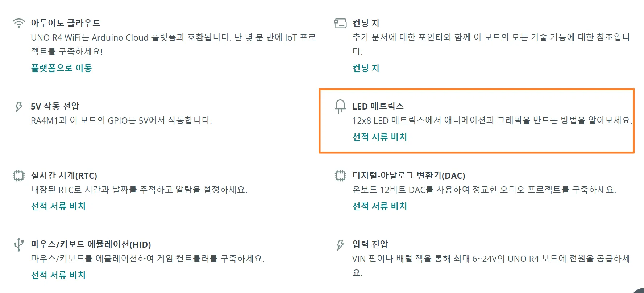644x293 pixels.
Task: Click the 디지털-아날로그 변환기(DAC) heading
Action: point(408,176)
